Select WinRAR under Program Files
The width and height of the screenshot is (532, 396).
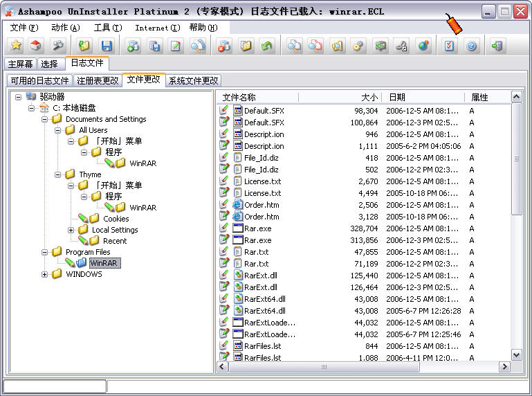[104, 263]
